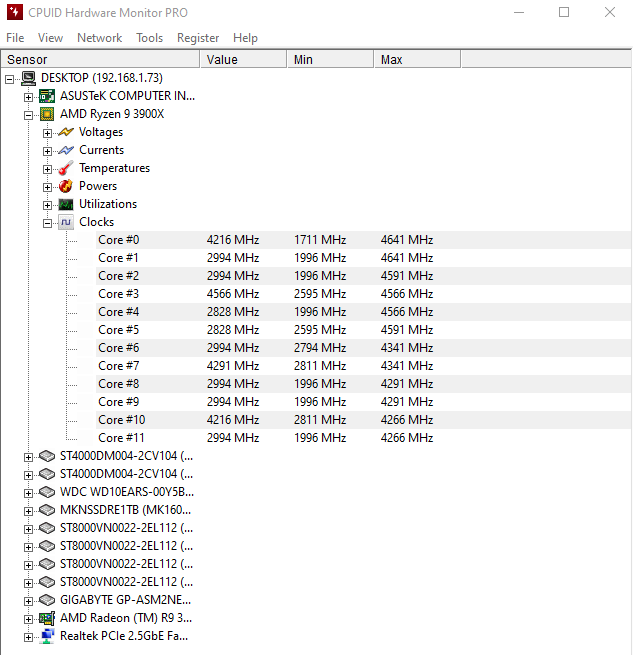This screenshot has height=655, width=633.
Task: Click the CPUID Hardware Monitor app icon
Action: [15, 12]
